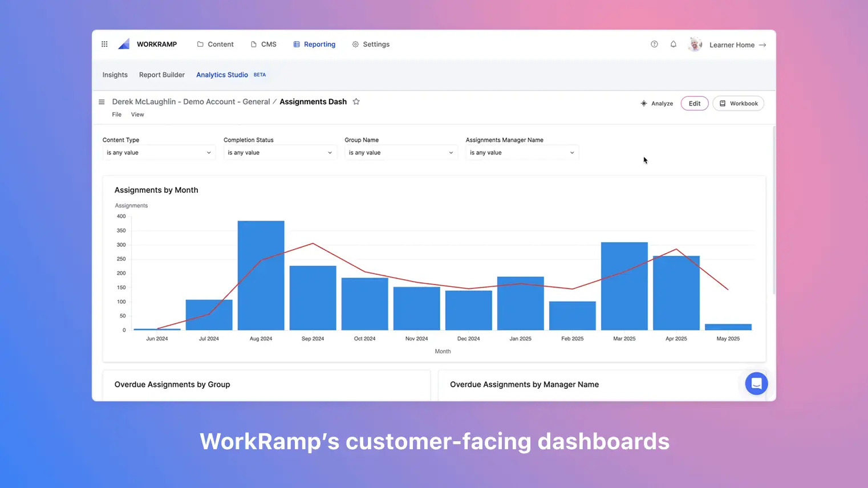Open the Completion Status filter dropdown
Viewport: 868px width, 488px height.
pos(279,152)
